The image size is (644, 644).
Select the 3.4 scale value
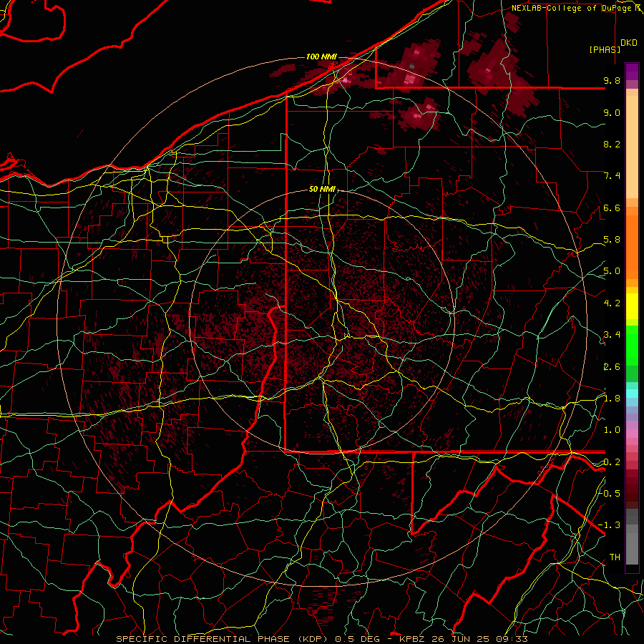point(612,335)
